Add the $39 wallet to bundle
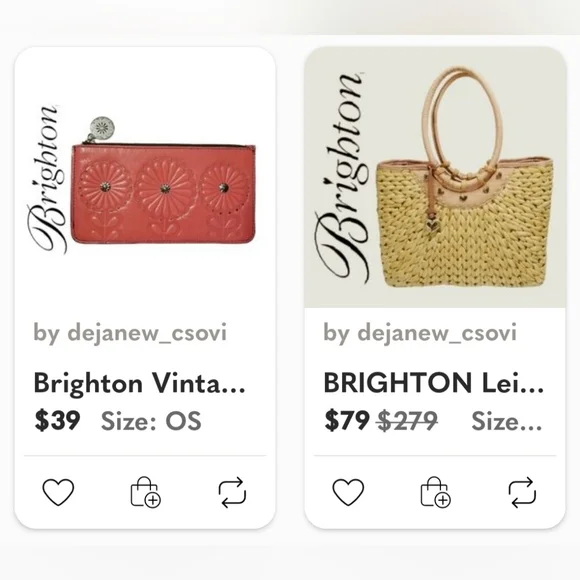The width and height of the screenshot is (580, 580). coord(145,492)
